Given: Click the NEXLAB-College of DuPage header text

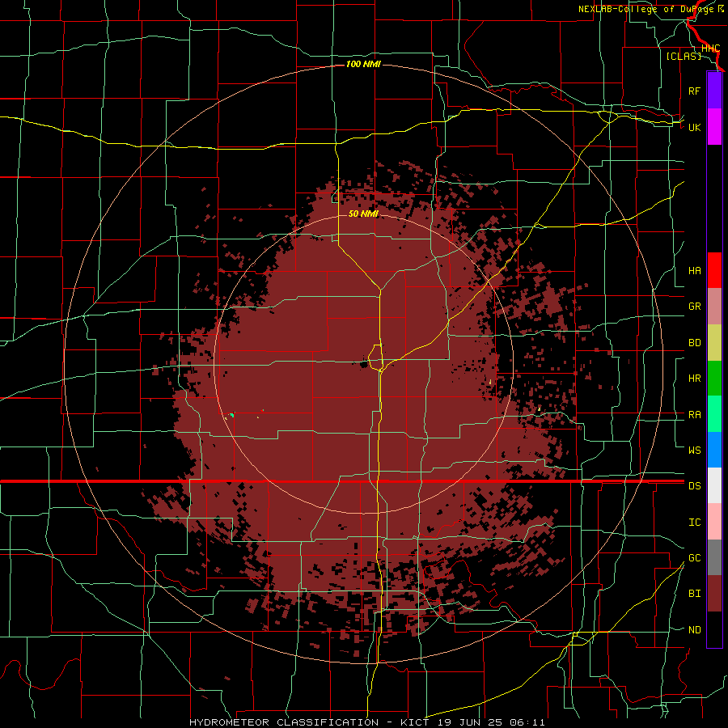Looking at the screenshot, I should (x=648, y=9).
